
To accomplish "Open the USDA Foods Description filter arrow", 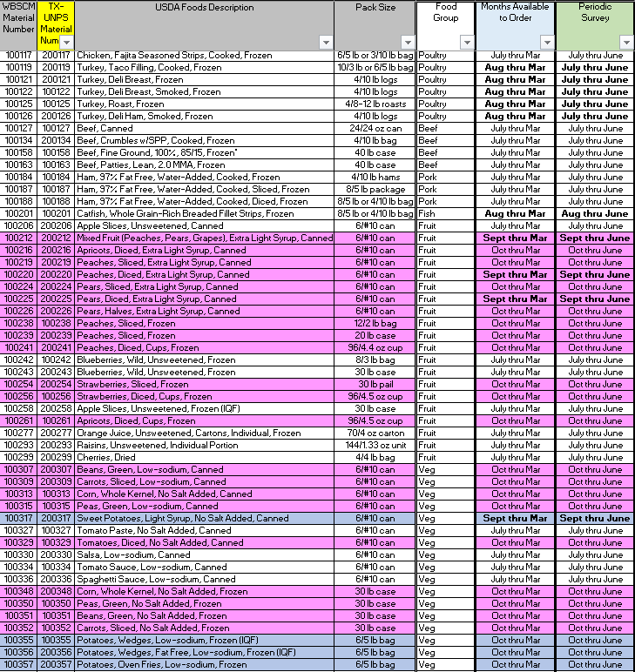I will point(326,42).
